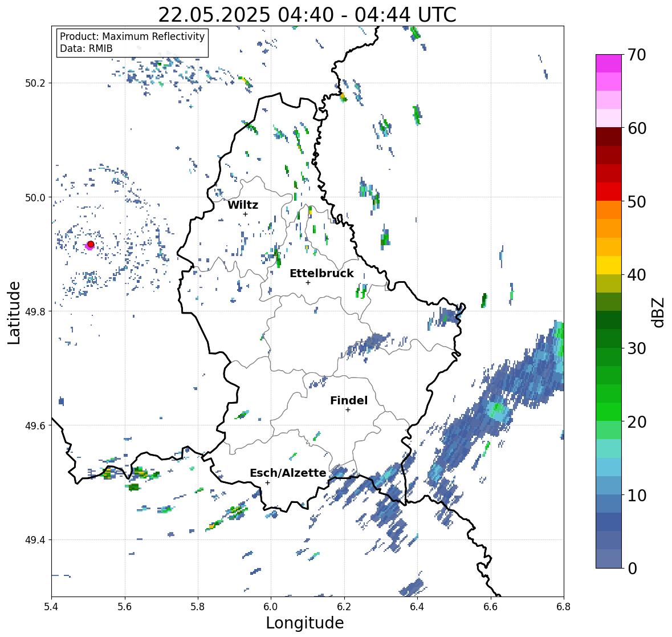Click the Data: RMIB text
Screen dimensions: 672x637
pyautogui.click(x=86, y=48)
